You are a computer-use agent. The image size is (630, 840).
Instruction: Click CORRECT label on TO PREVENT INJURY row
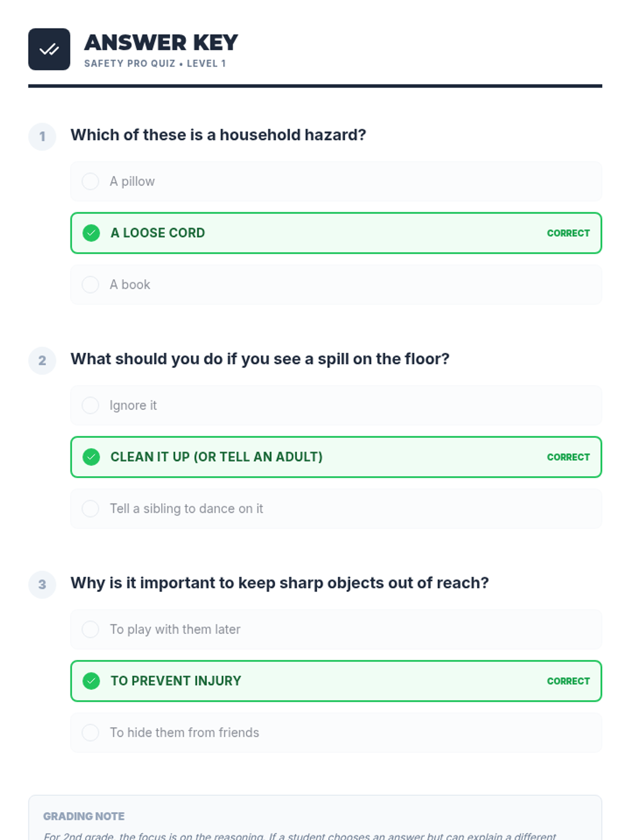click(568, 681)
